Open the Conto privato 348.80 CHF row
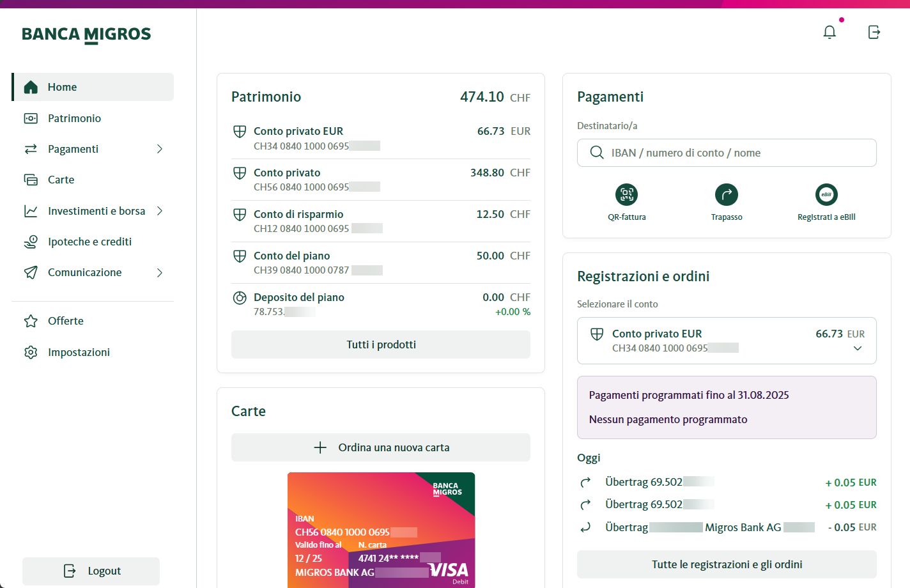The height and width of the screenshot is (588, 910). click(x=381, y=180)
